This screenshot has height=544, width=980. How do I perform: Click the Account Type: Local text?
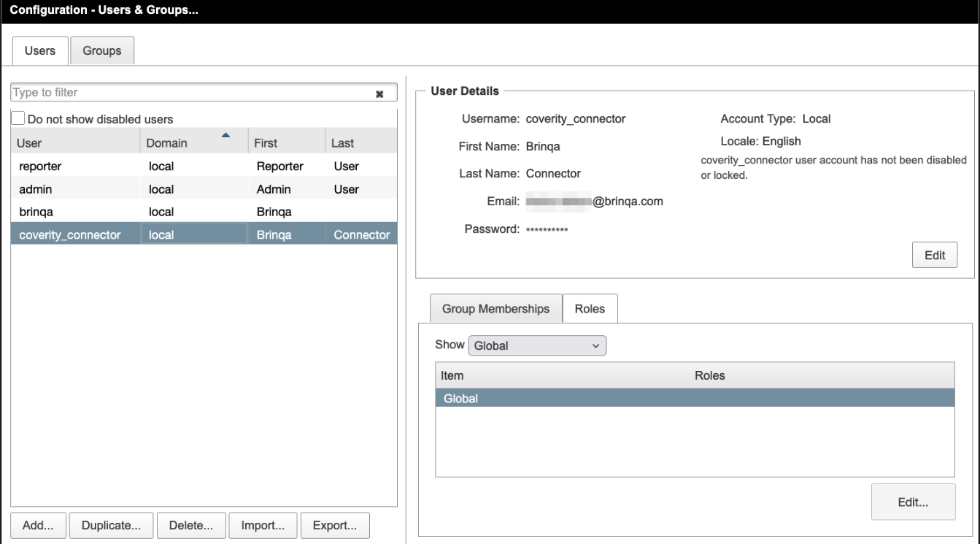(x=776, y=118)
